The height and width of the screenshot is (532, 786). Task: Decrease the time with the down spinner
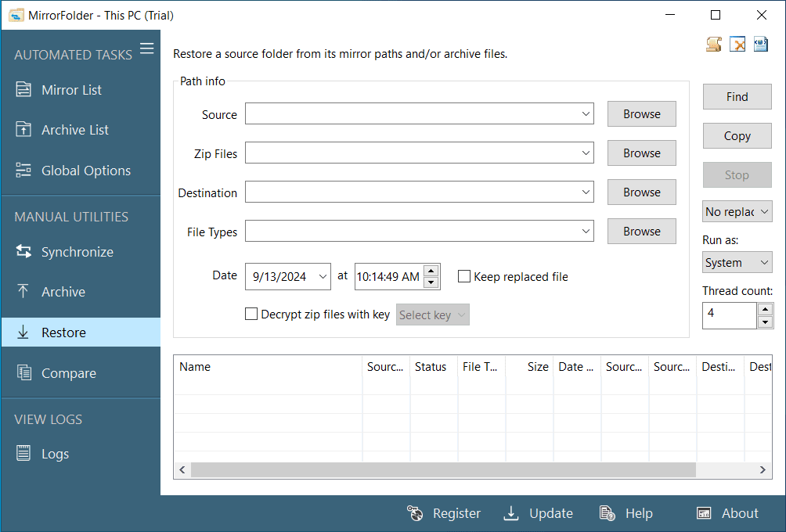click(431, 282)
